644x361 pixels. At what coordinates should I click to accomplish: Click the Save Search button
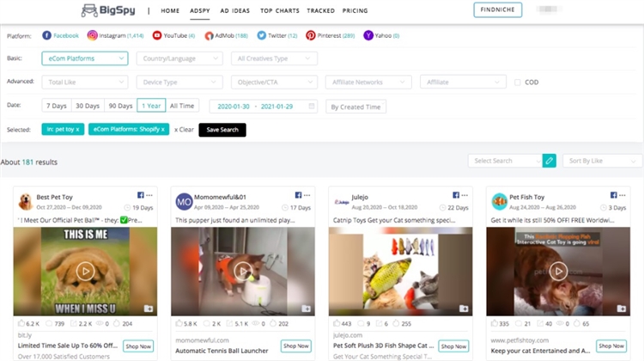click(222, 130)
